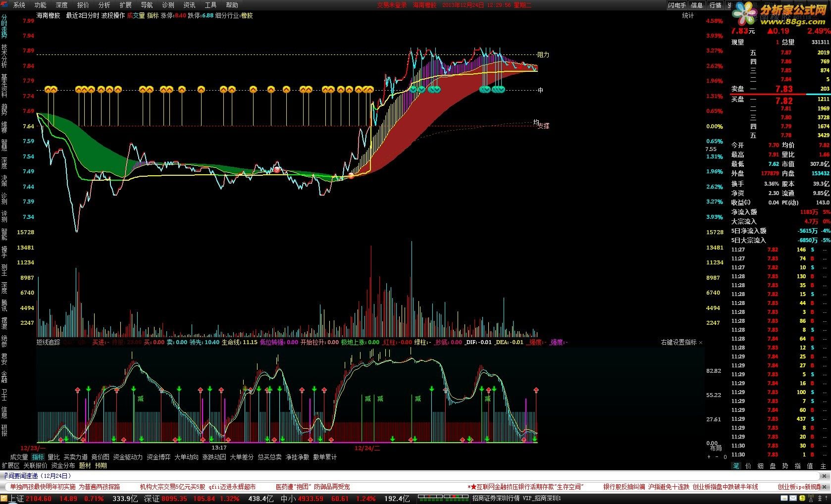
Task: Click the plus button under 布局
Action: [x=709, y=457]
